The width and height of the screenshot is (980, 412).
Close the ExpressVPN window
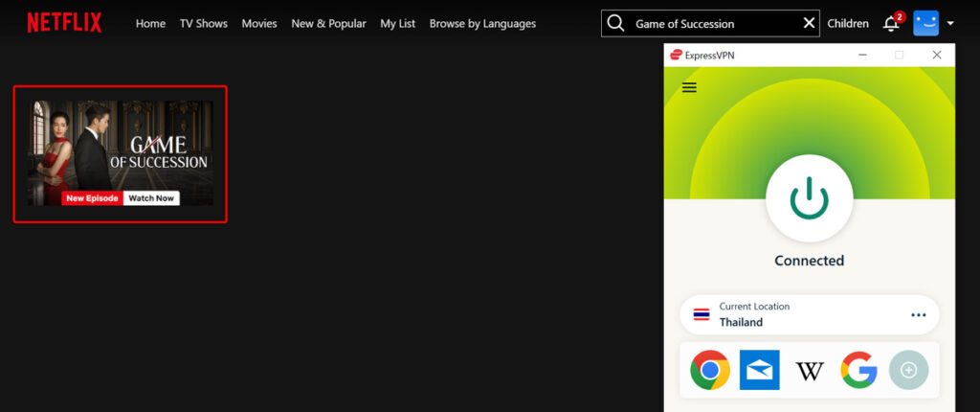pos(936,56)
